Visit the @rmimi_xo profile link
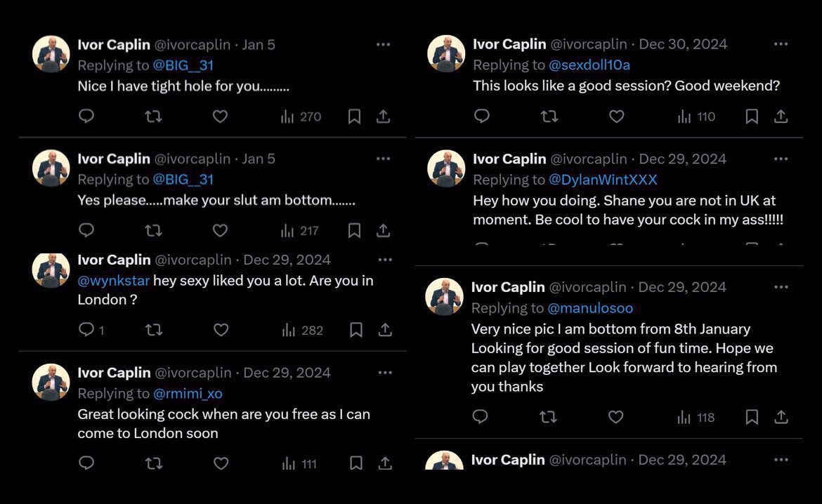This screenshot has width=822, height=504. [x=188, y=394]
